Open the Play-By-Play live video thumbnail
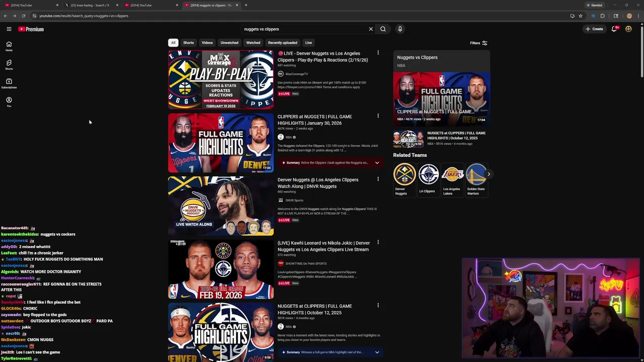This screenshot has height=362, width=644. click(x=221, y=79)
